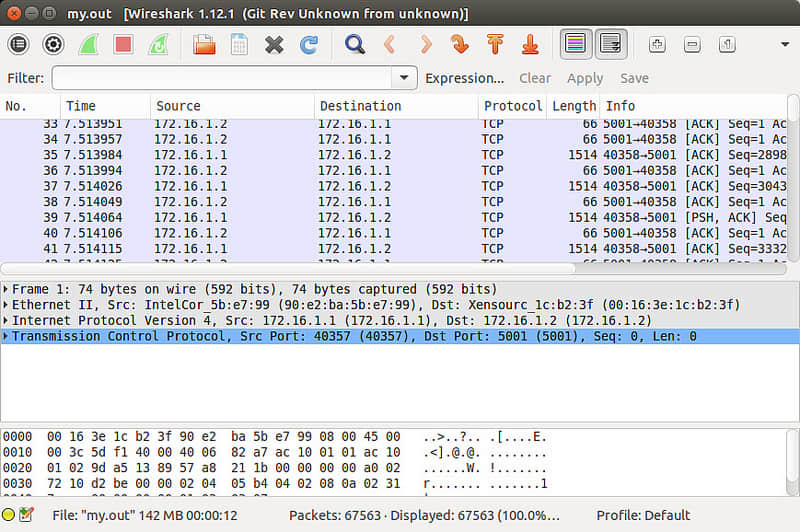This screenshot has height=532, width=800.
Task: Click the zoom in toolbar icon
Action: click(x=657, y=44)
